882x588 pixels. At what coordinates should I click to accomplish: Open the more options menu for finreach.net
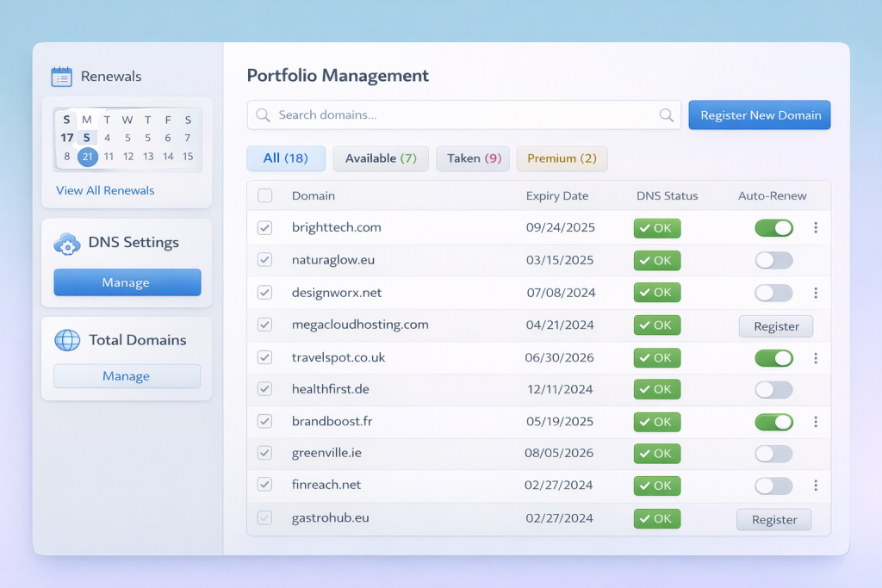816,486
